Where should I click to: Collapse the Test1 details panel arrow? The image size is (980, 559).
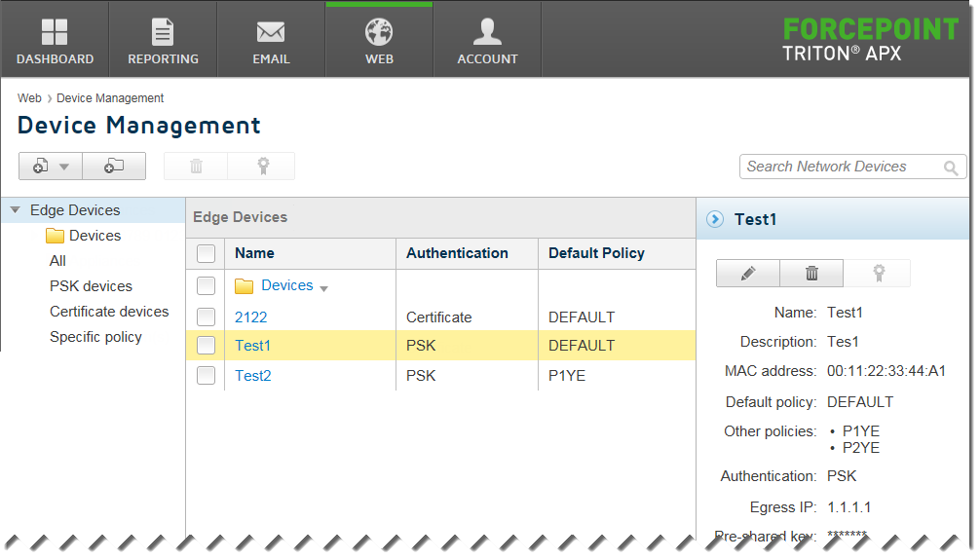[x=715, y=219]
